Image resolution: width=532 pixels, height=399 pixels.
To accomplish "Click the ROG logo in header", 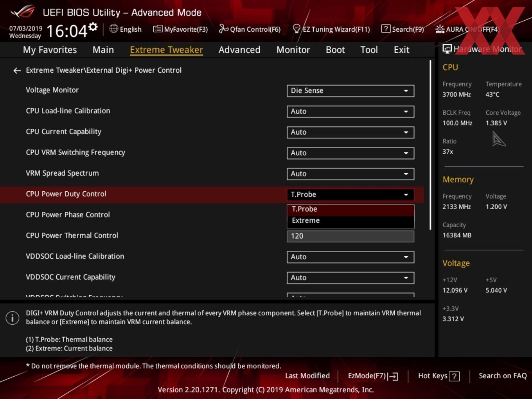I will click(x=23, y=12).
